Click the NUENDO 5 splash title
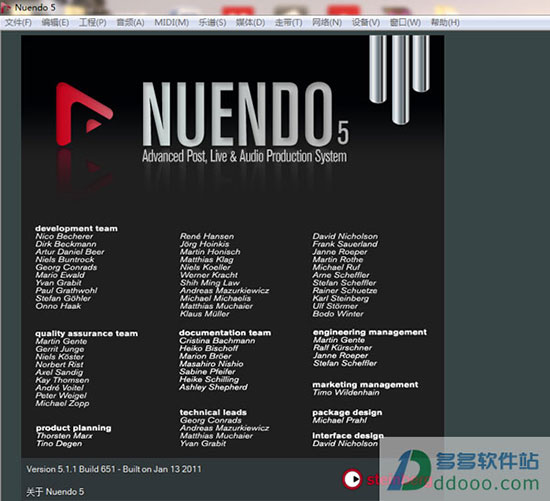550x501 pixels. (245, 114)
